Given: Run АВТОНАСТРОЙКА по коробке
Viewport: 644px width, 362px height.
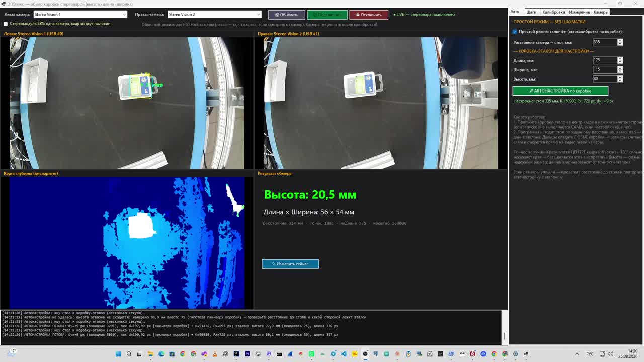Looking at the screenshot, I should [x=560, y=91].
